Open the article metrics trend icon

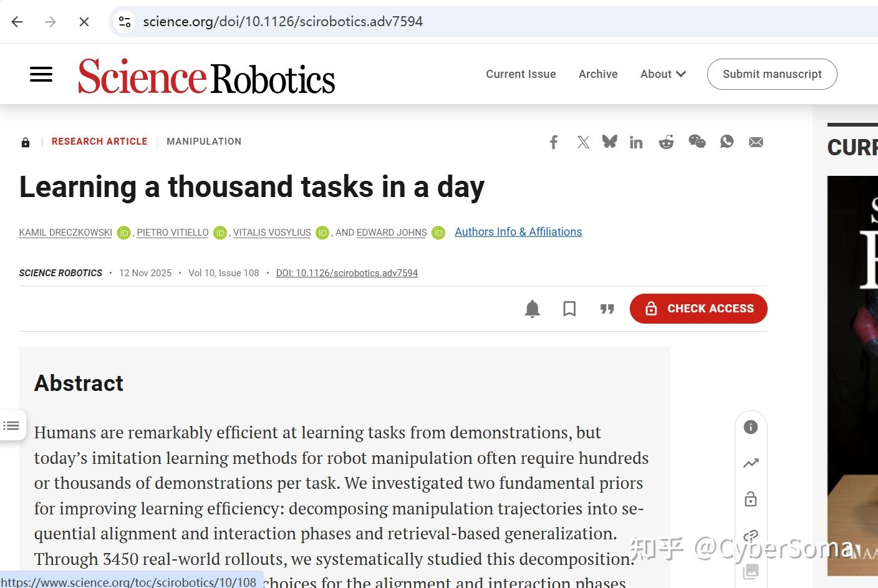[x=751, y=463]
